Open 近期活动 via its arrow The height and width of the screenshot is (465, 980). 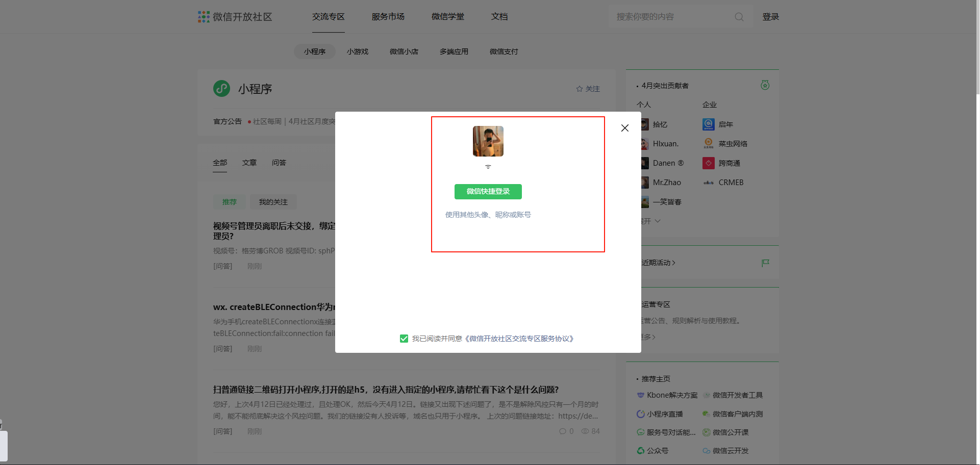click(674, 263)
